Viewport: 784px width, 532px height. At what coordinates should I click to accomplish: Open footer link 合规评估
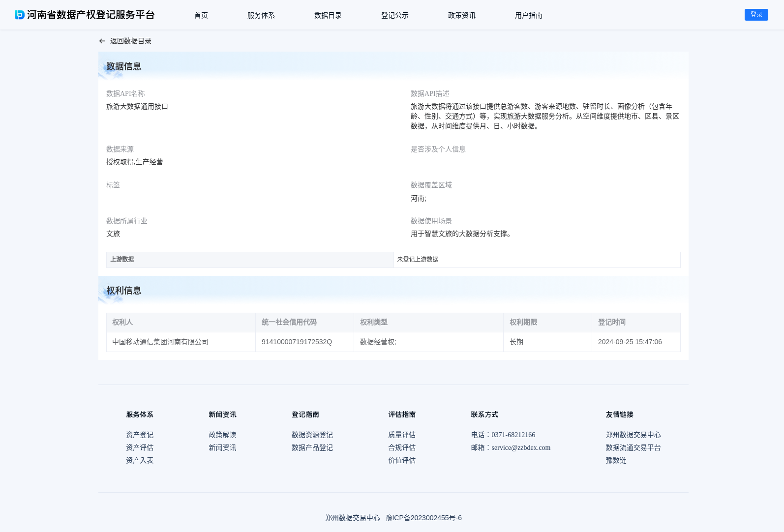click(x=402, y=447)
